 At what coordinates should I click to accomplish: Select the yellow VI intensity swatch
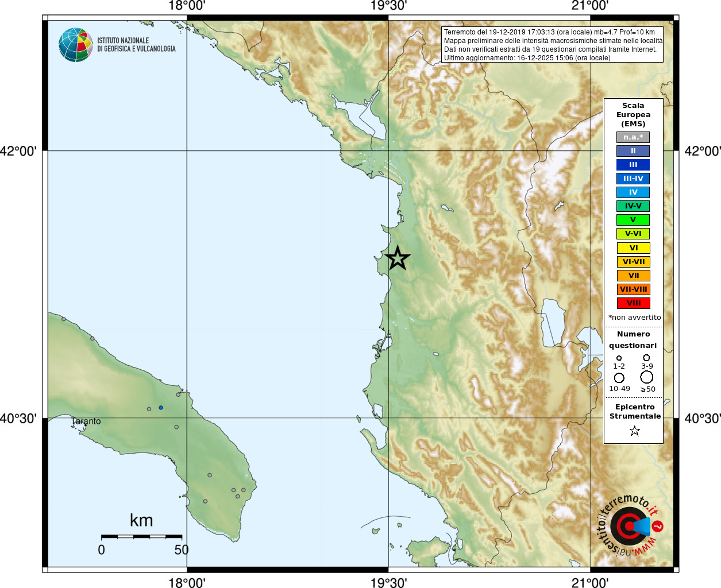[x=633, y=248]
